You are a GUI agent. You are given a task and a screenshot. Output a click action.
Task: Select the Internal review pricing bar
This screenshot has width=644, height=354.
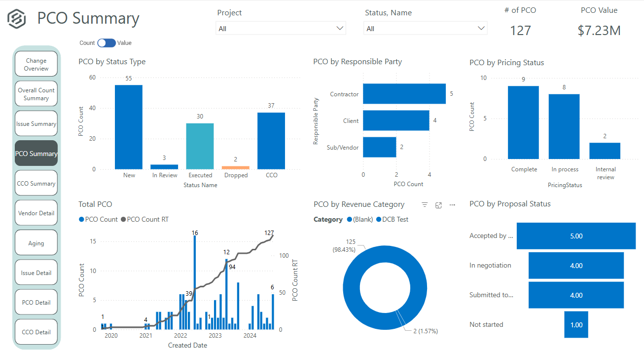coord(605,151)
